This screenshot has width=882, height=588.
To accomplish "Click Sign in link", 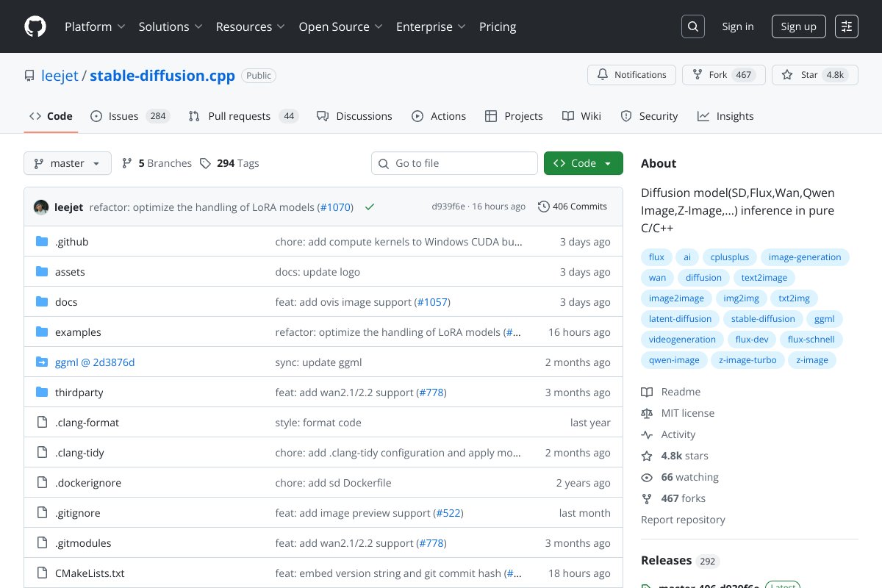I will click(x=737, y=26).
